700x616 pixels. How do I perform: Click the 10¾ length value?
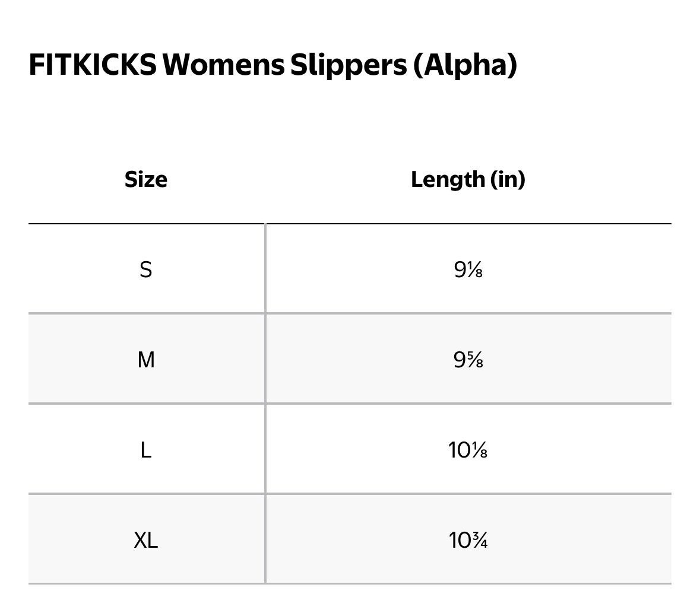tap(468, 540)
